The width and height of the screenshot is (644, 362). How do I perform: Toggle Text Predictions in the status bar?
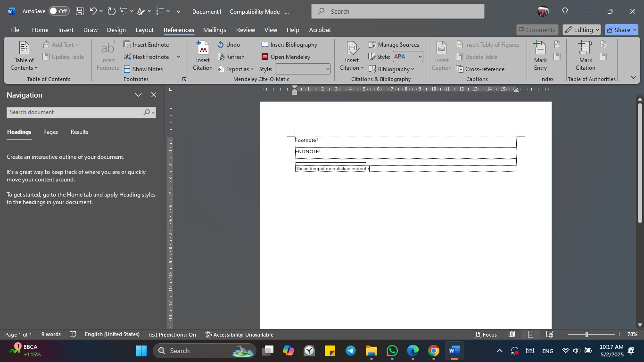(172, 335)
